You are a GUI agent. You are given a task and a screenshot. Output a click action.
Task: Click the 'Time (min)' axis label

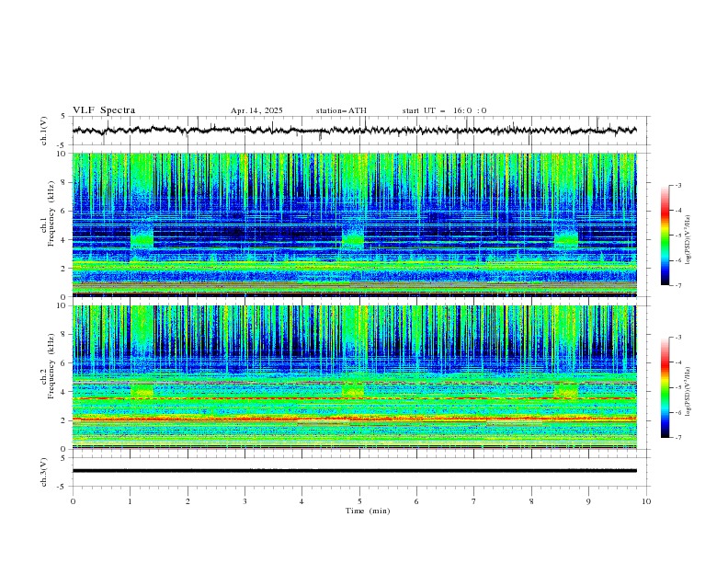(x=368, y=511)
